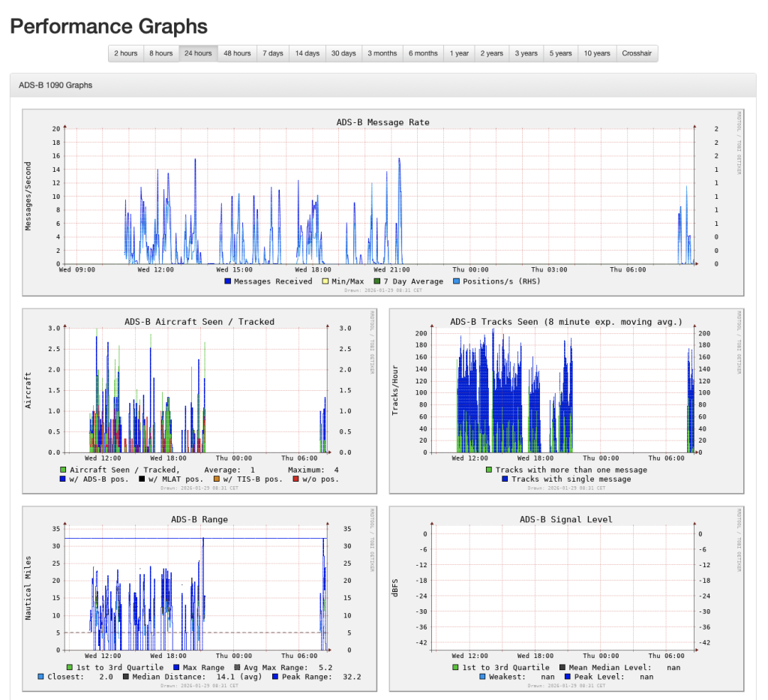Viewport: 768px width, 700px height.
Task: Click the gray Avg Max Range legend square
Action: pyautogui.click(x=236, y=666)
